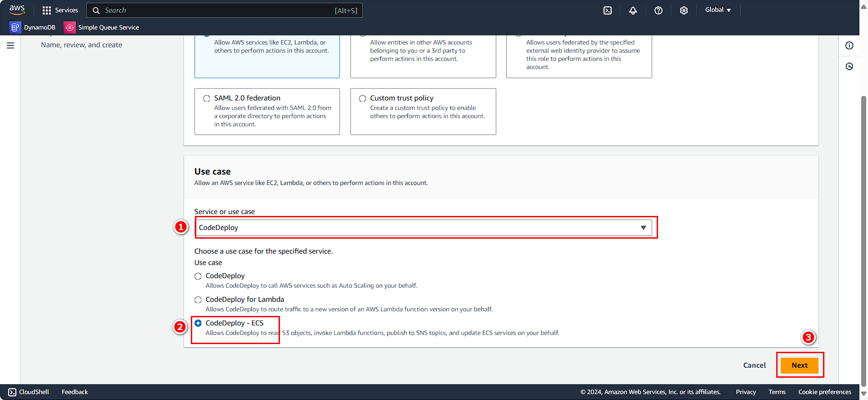Open the tutorials clock-hexagon panel icon
868x400 pixels.
(x=849, y=66)
